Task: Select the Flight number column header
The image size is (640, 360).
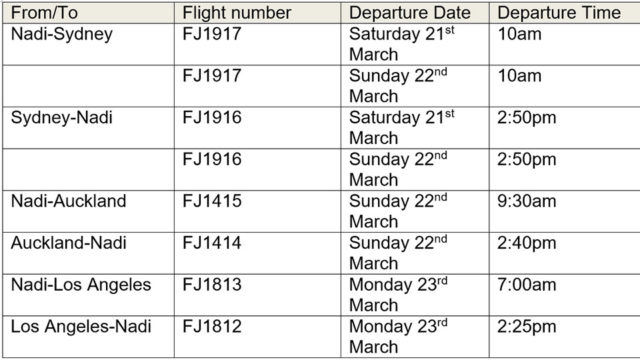Action: 258,13
